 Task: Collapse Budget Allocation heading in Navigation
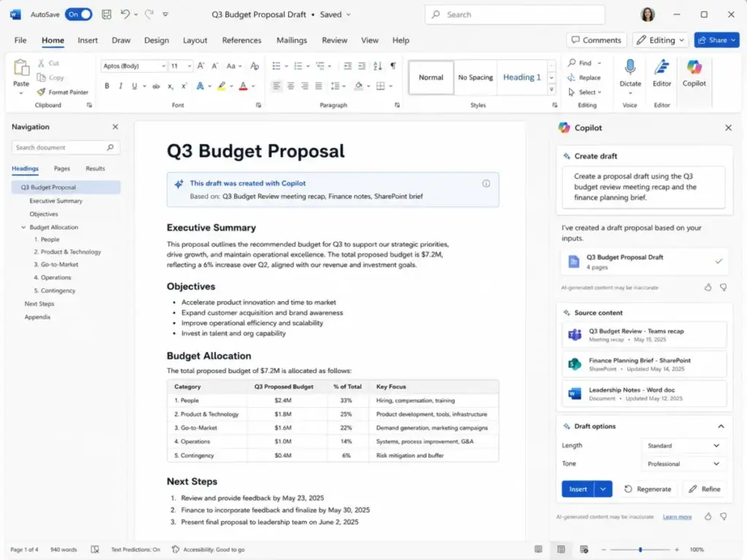(23, 227)
